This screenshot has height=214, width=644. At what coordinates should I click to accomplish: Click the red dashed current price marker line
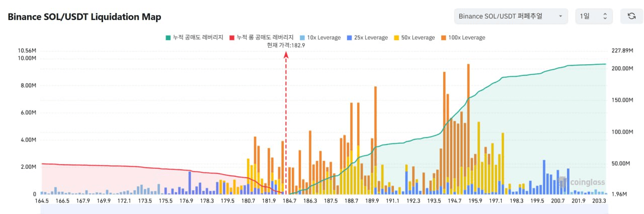click(286, 123)
